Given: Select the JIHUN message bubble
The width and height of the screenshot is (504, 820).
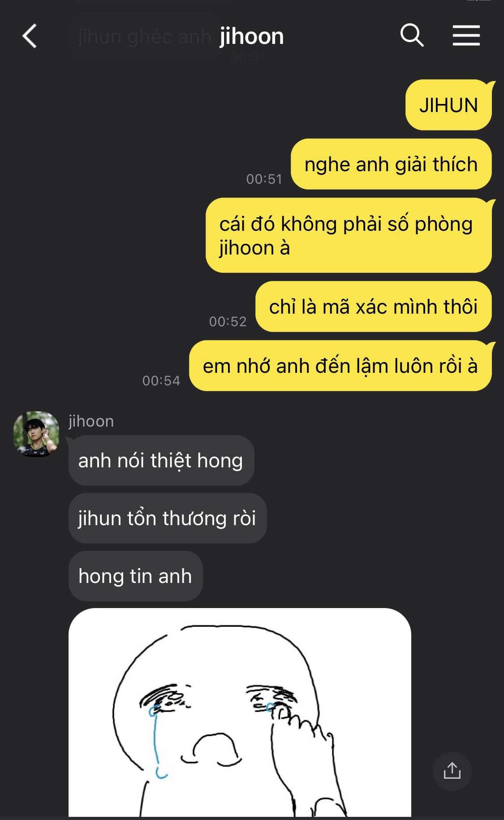Looking at the screenshot, I should tap(448, 105).
